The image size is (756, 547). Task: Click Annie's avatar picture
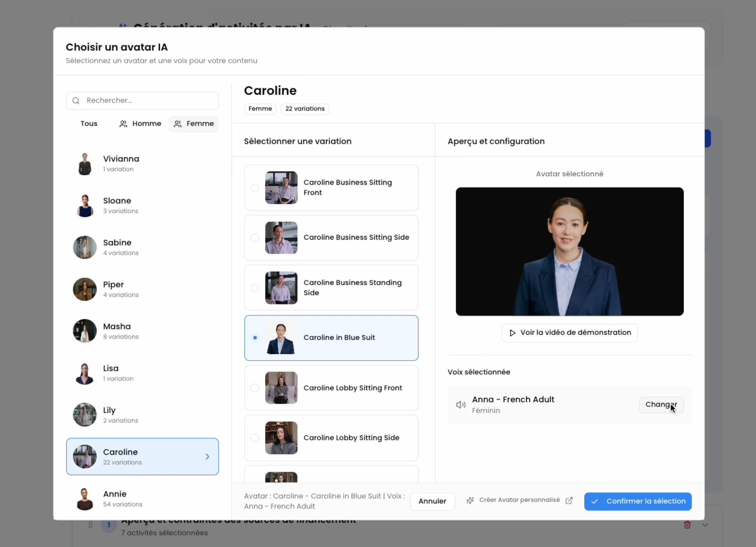[85, 498]
